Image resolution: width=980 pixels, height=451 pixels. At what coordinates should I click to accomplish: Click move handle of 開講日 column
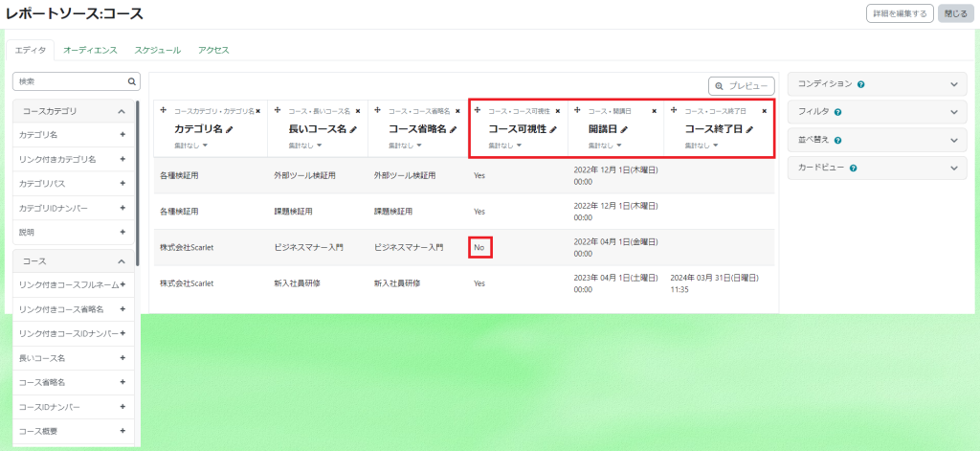[x=577, y=110]
